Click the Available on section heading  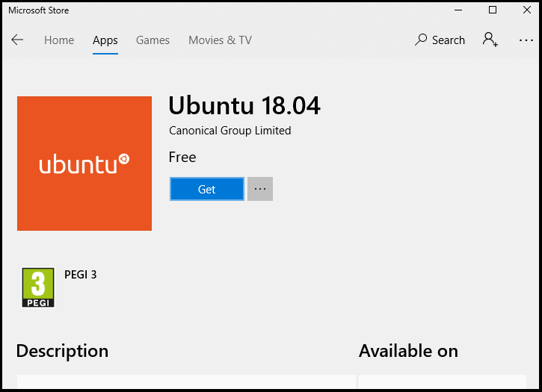(408, 351)
